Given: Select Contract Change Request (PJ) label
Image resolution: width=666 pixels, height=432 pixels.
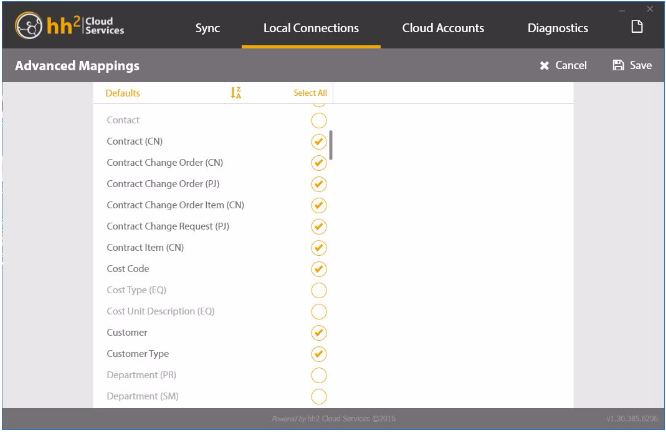Looking at the screenshot, I should [x=168, y=226].
